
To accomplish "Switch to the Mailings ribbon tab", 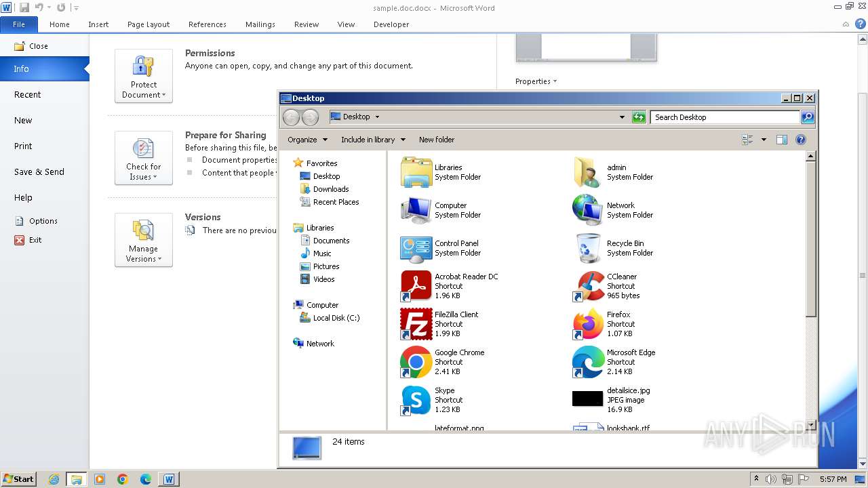I will pyautogui.click(x=260, y=24).
